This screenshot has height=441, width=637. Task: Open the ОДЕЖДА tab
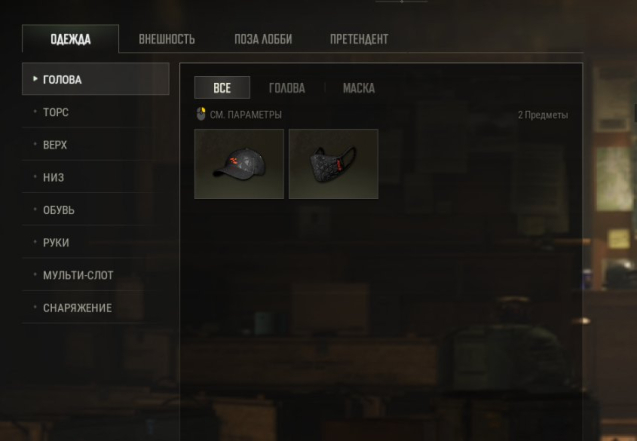(70, 39)
